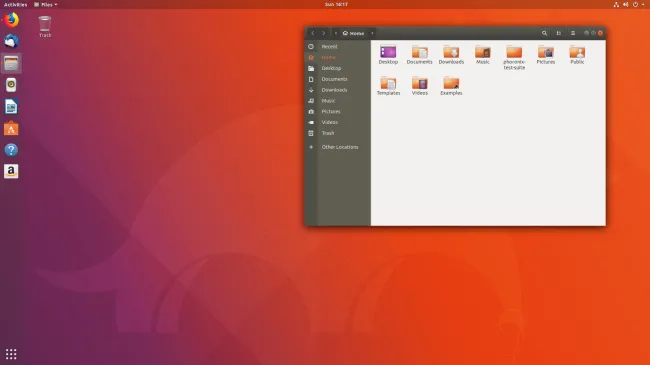Select the Videos folder icon

(x=420, y=83)
